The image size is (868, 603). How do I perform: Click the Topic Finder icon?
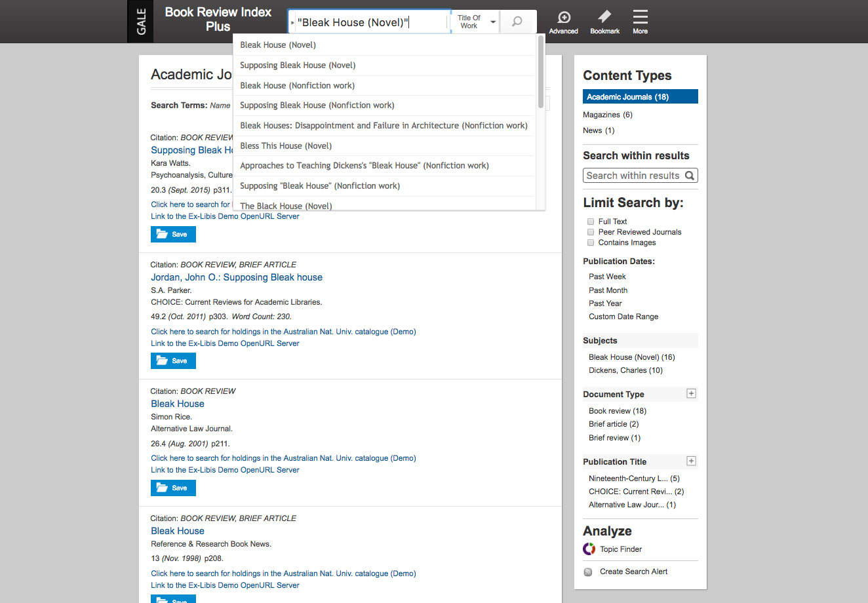(589, 549)
